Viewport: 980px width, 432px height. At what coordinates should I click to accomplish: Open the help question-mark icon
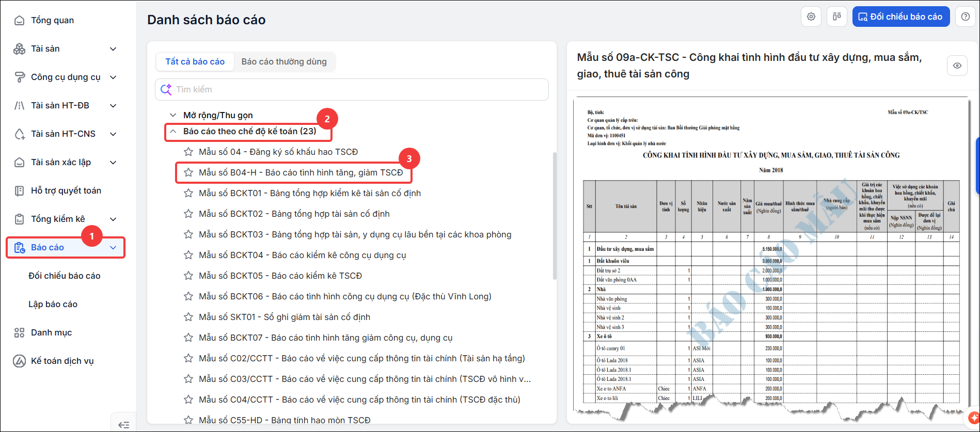click(966, 17)
